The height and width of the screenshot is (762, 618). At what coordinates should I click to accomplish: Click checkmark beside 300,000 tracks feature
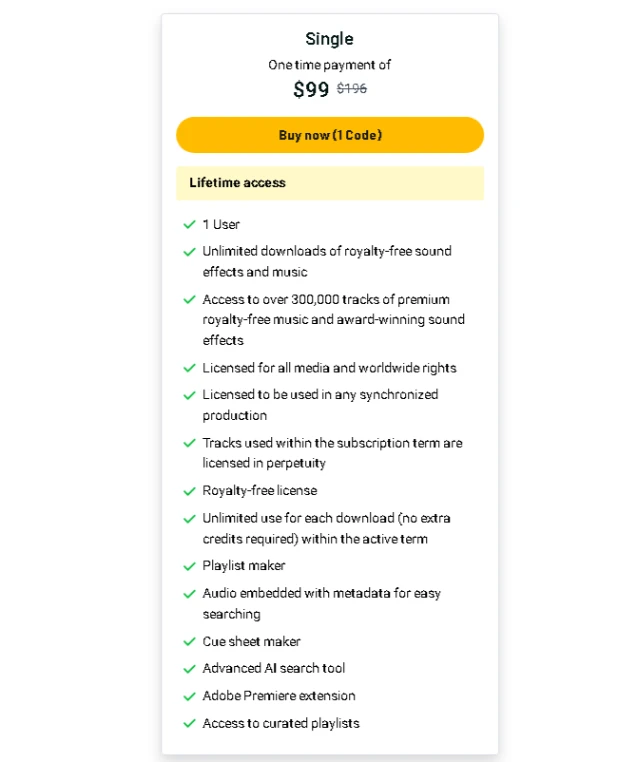(x=189, y=300)
